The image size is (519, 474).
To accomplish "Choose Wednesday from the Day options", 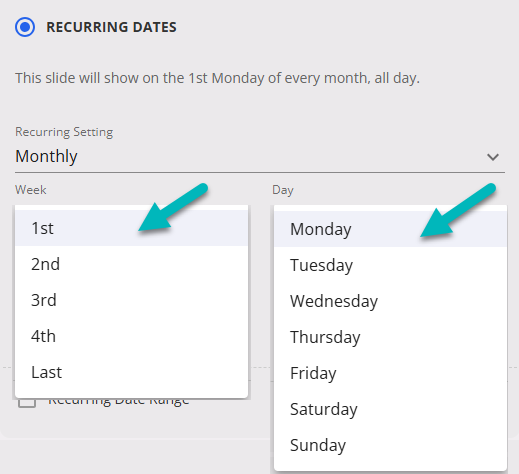I will tap(390, 301).
